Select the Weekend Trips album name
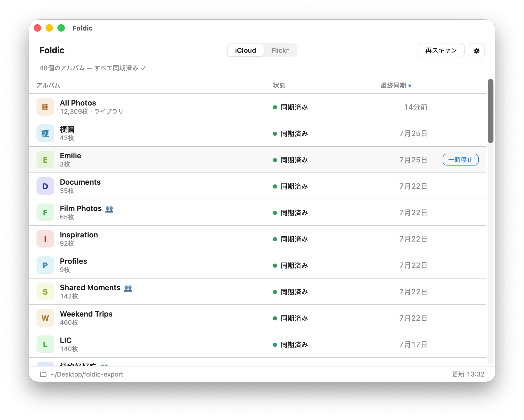 (86, 314)
